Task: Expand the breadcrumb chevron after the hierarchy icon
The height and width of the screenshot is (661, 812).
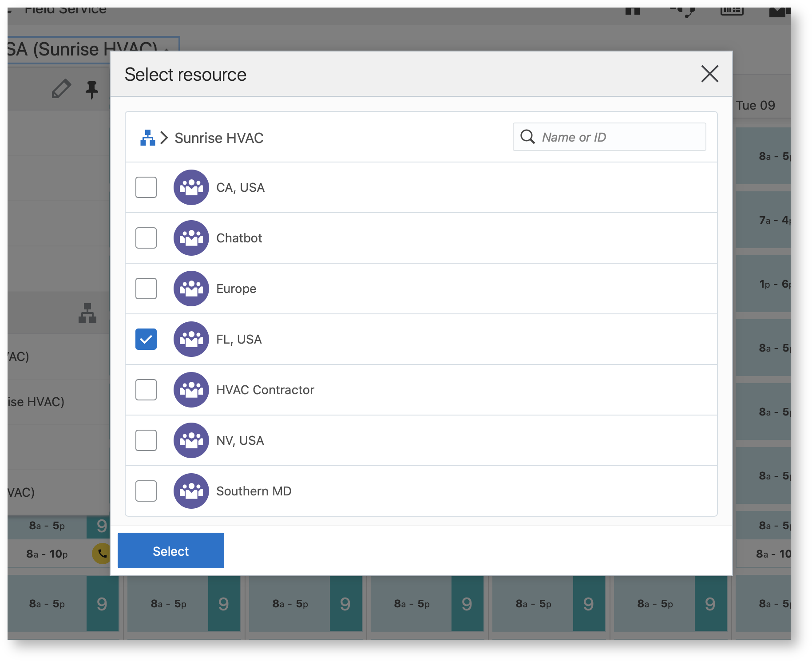Action: click(x=164, y=138)
